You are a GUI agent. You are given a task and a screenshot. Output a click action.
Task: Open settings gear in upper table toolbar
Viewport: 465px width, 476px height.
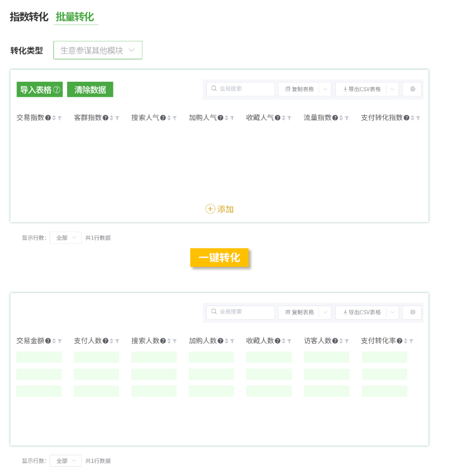(x=412, y=89)
